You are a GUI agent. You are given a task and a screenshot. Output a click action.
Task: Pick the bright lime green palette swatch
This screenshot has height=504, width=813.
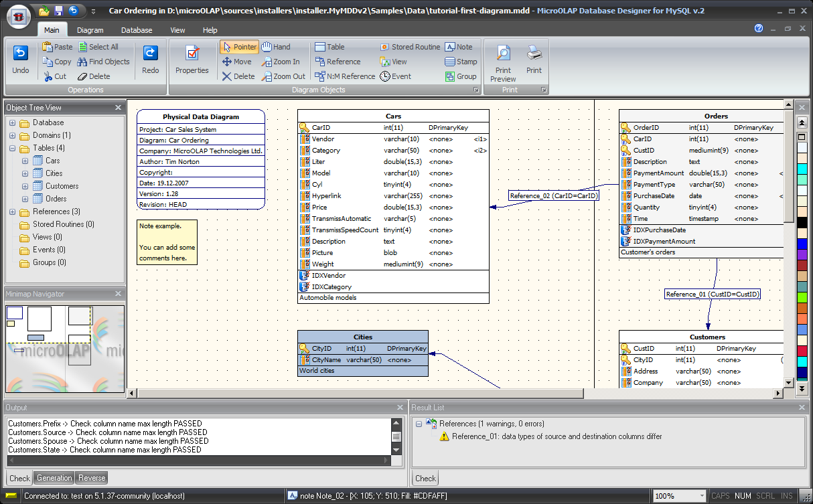[x=802, y=298]
